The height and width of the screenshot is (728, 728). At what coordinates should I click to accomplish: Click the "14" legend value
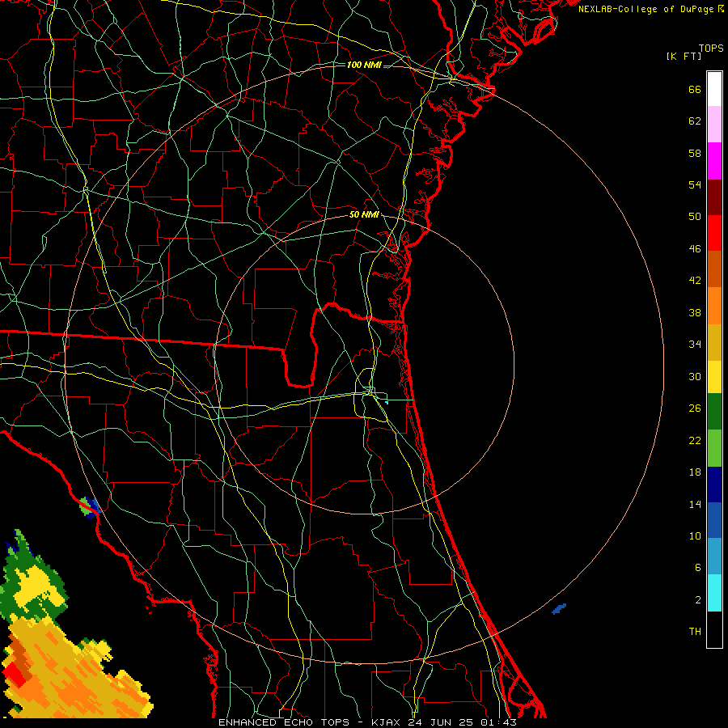point(695,504)
